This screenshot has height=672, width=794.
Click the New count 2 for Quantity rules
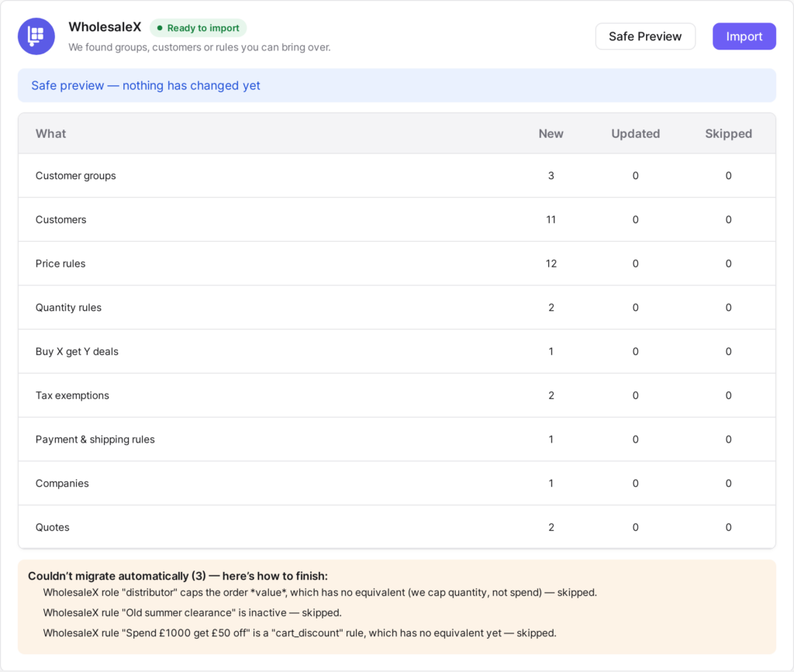pos(551,308)
